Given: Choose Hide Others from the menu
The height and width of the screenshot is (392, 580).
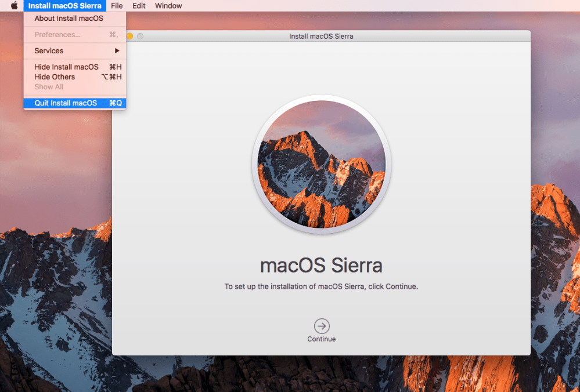Looking at the screenshot, I should click(55, 77).
